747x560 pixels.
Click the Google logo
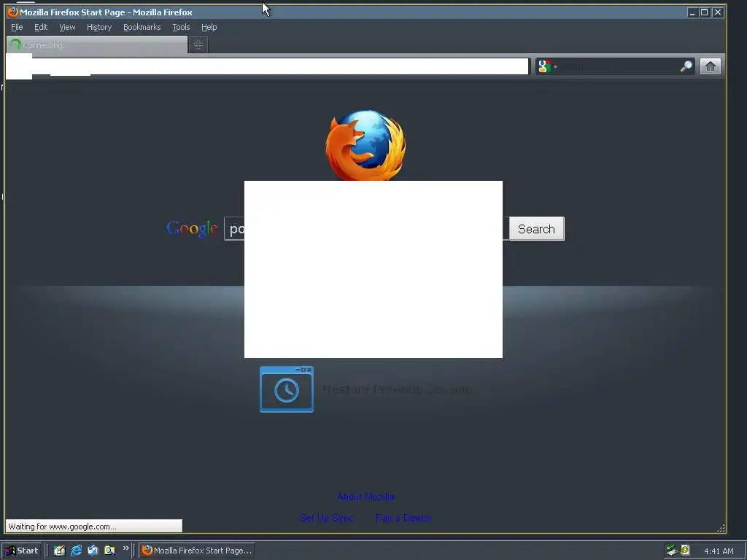coord(192,228)
